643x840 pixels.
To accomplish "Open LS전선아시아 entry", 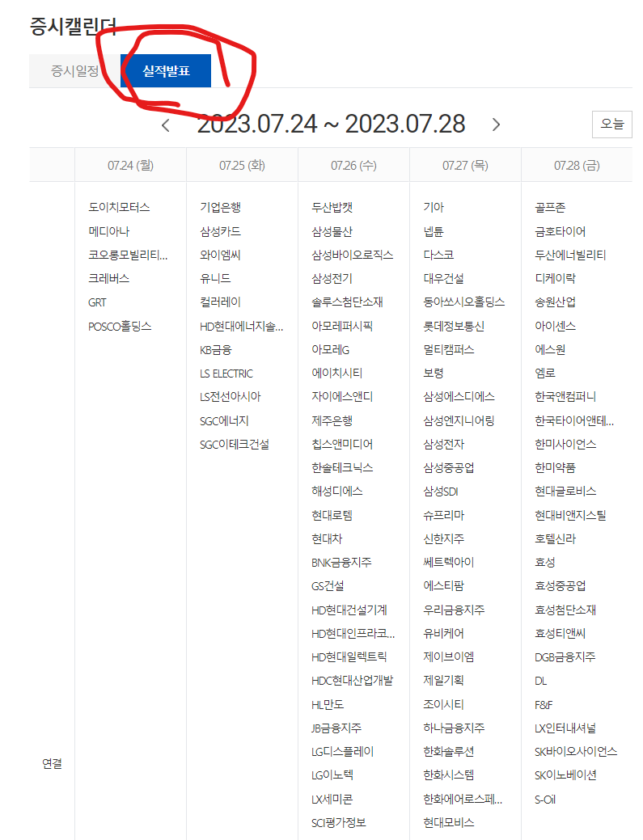I will [x=230, y=397].
